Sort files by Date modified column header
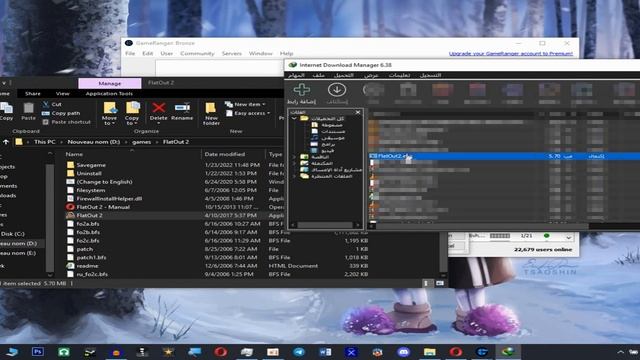Screen dimensions: 640x360 (224, 154)
